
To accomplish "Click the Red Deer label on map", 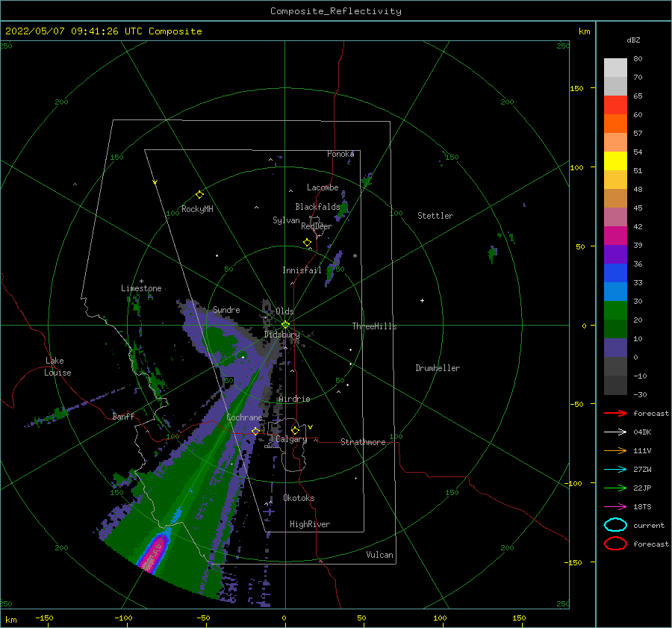I will [x=317, y=226].
